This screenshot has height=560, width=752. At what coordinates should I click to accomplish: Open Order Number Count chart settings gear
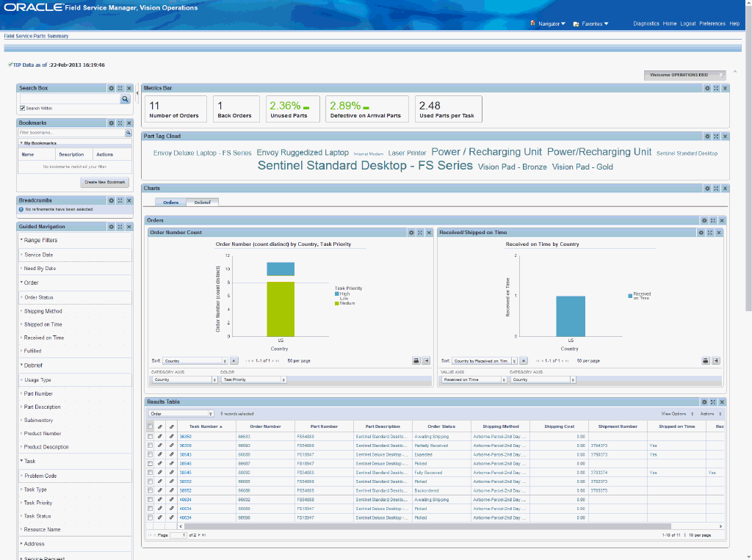pyautogui.click(x=411, y=233)
